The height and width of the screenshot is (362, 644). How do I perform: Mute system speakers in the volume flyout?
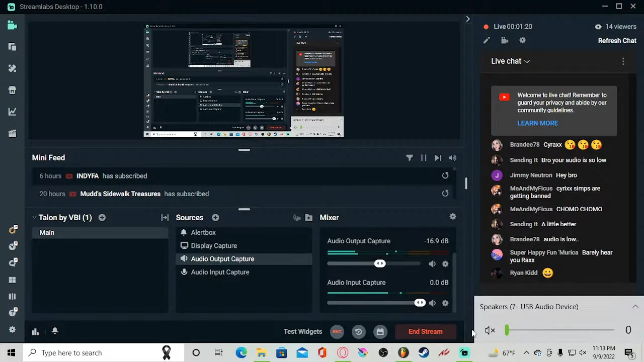pos(490,330)
